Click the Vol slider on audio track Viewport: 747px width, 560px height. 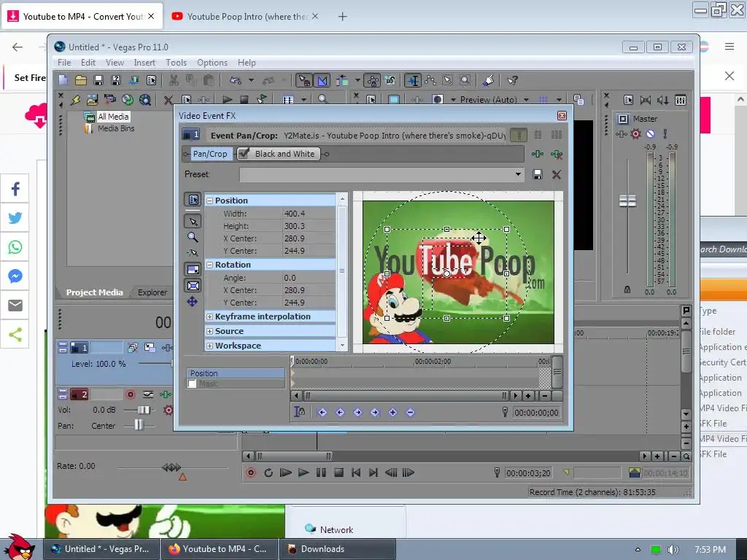[144, 410]
